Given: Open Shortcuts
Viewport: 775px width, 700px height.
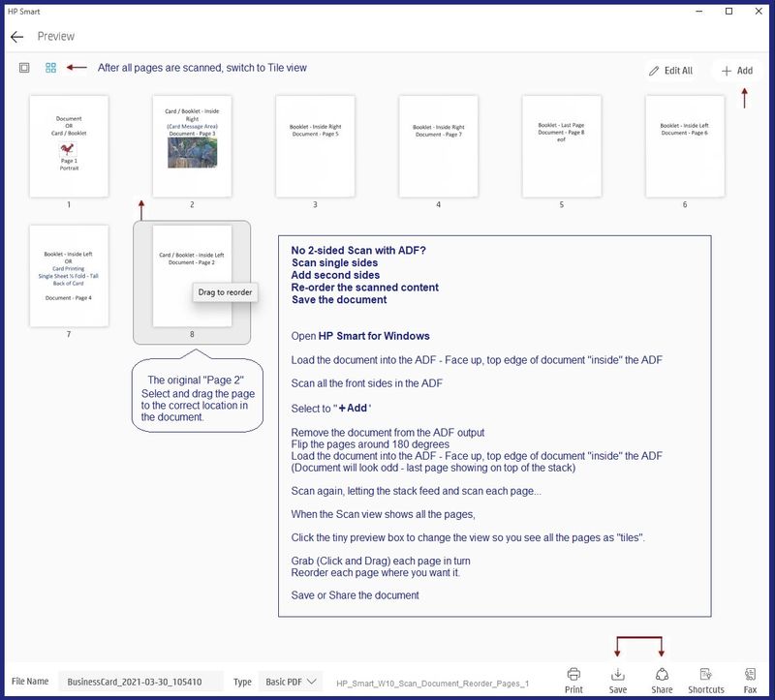Looking at the screenshot, I should [706, 681].
